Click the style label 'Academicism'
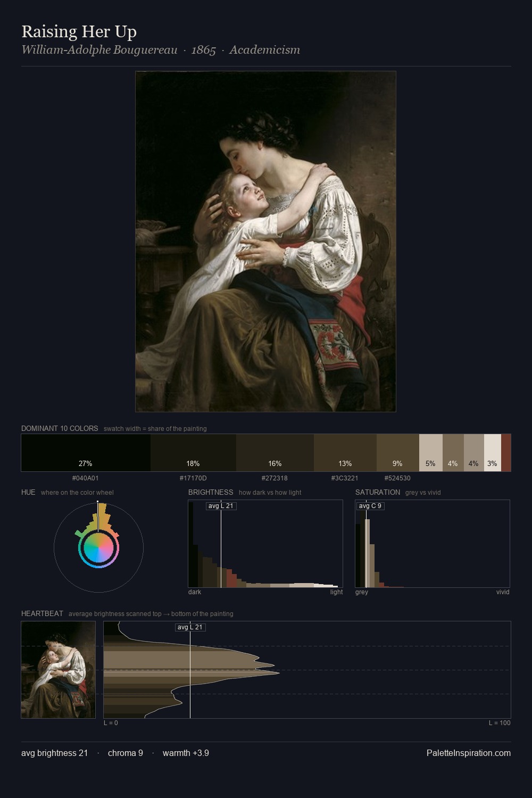Screen dimensions: 532x798 tap(265, 50)
